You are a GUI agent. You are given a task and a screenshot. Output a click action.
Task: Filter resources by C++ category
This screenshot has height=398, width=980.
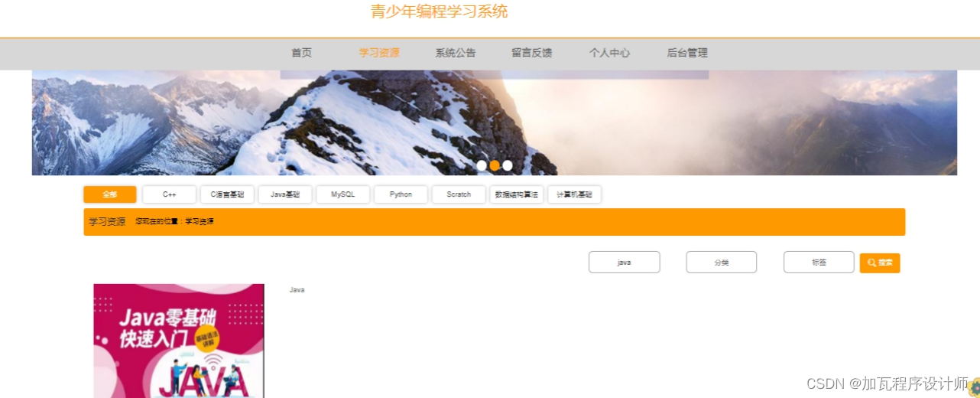(x=170, y=194)
